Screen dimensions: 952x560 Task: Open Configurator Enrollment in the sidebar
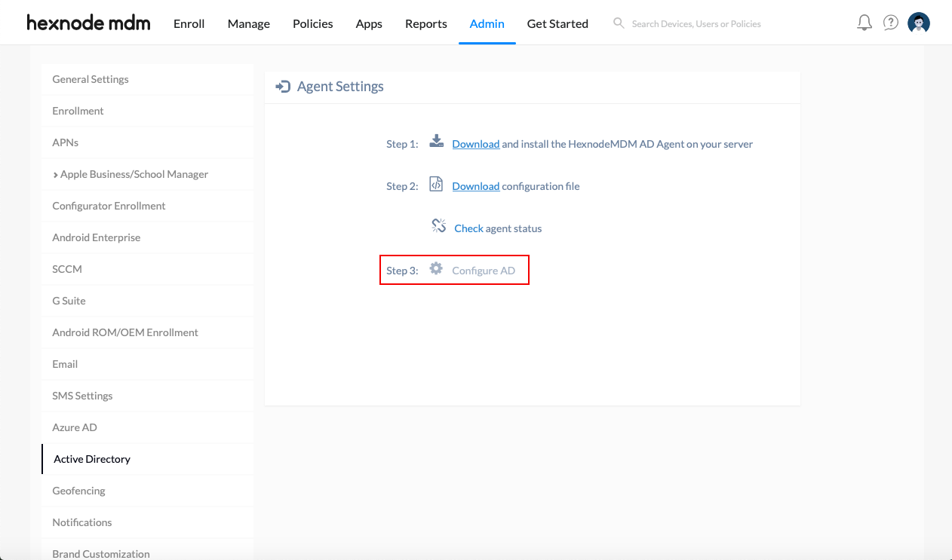148,206
